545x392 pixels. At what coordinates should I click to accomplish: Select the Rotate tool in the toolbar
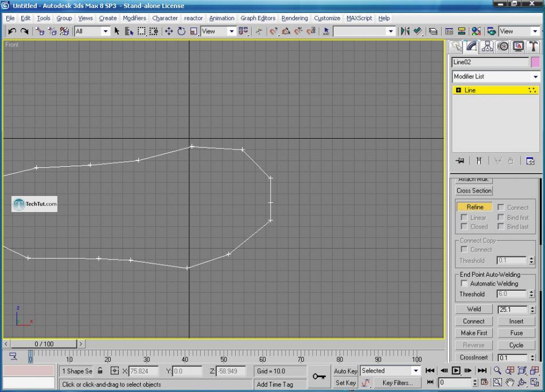coord(181,31)
